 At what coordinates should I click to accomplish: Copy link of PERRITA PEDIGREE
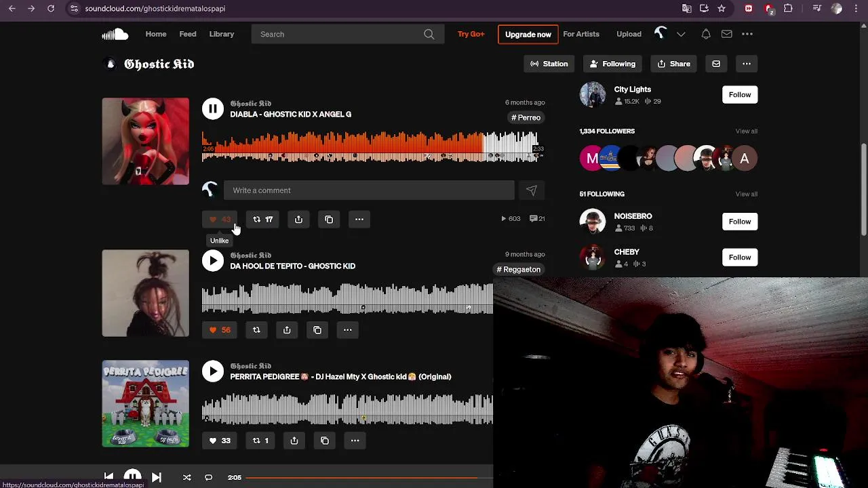[x=325, y=441]
